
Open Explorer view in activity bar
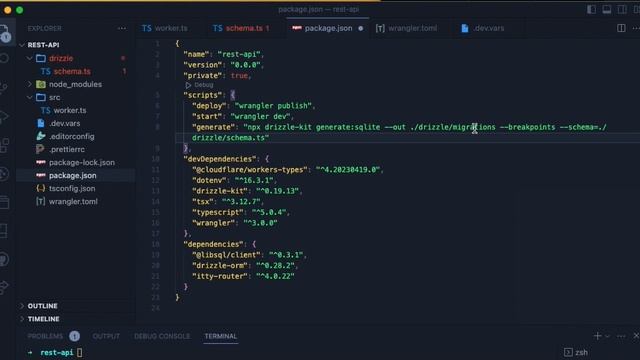[x=5, y=33]
